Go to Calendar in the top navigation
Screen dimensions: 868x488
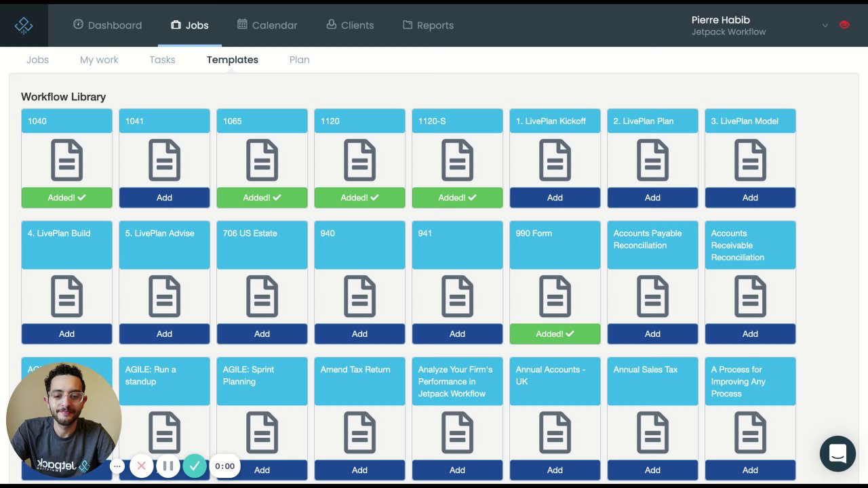pos(267,25)
